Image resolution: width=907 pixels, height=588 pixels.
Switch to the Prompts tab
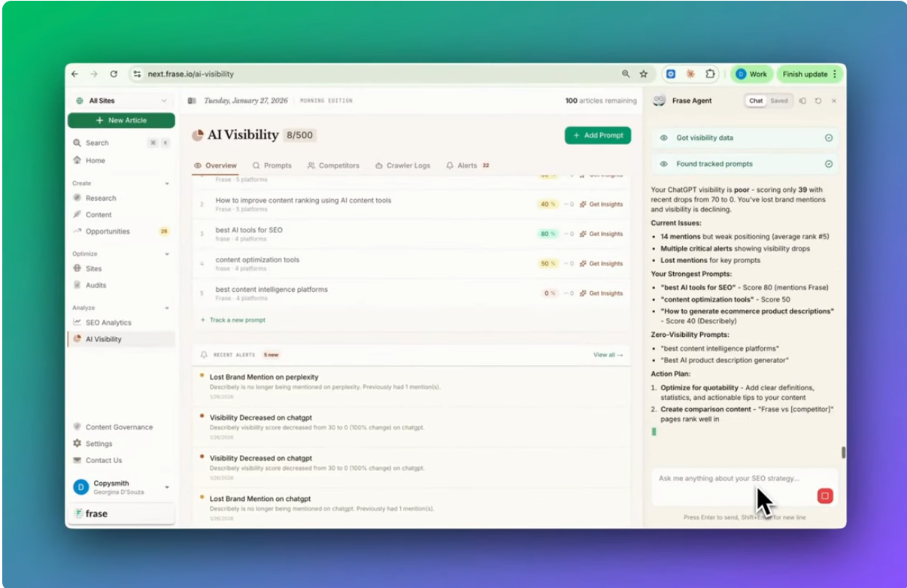click(x=271, y=165)
